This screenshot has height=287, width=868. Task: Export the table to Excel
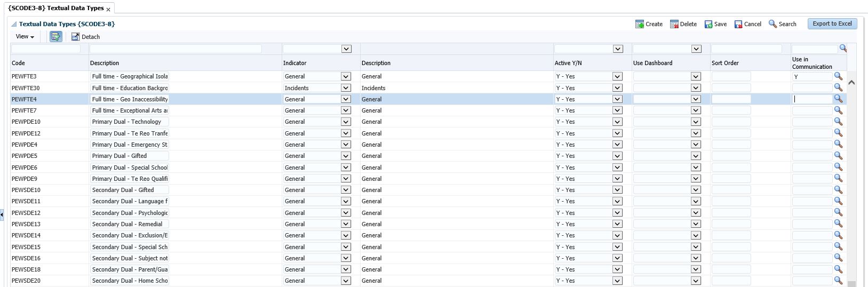click(832, 24)
